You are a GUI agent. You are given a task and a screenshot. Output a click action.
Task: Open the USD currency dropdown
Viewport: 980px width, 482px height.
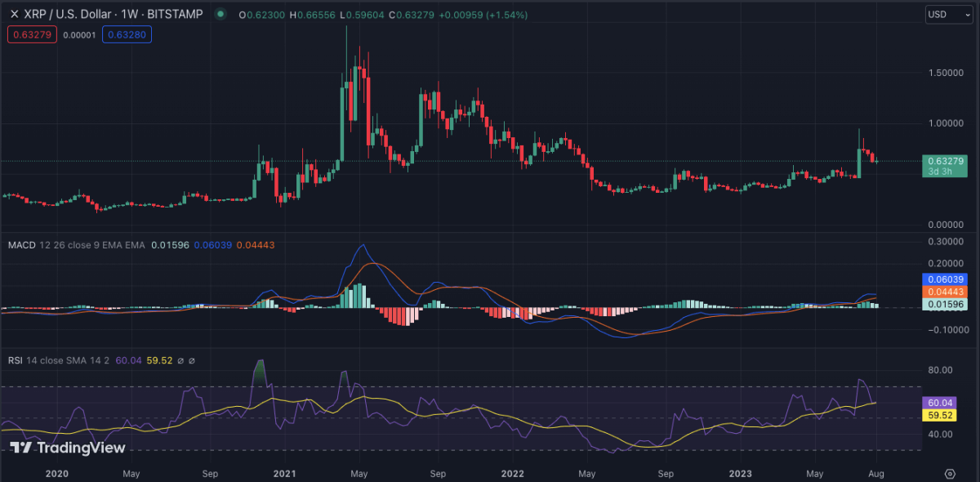pyautogui.click(x=947, y=15)
